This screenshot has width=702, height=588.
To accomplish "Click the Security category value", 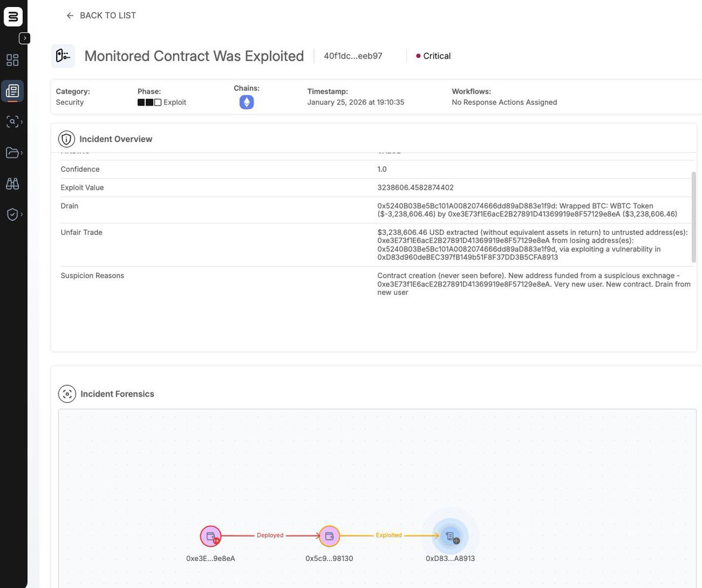I will point(70,102).
